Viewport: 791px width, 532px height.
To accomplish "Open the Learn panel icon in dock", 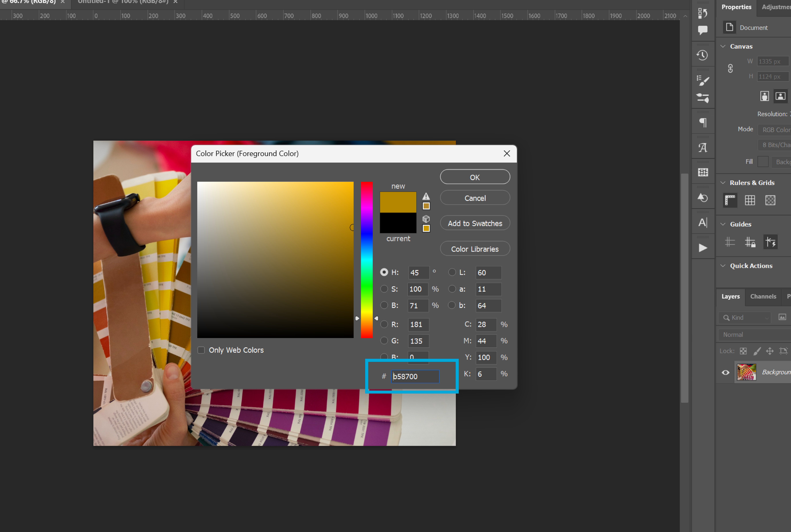I will pyautogui.click(x=702, y=13).
